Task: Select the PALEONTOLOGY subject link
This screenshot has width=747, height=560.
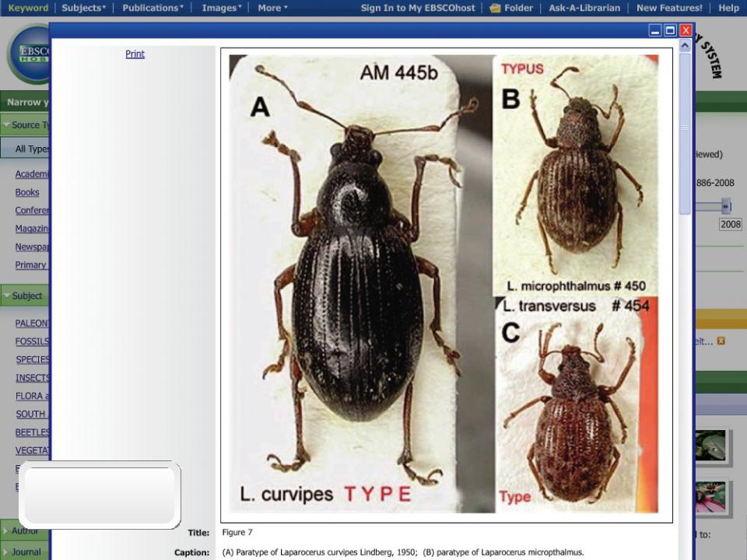Action: tap(32, 324)
